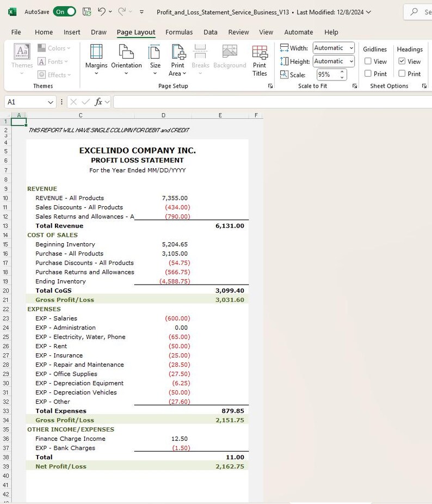The width and height of the screenshot is (432, 504).
Task: Click the Search magnifier icon
Action: 414,12
